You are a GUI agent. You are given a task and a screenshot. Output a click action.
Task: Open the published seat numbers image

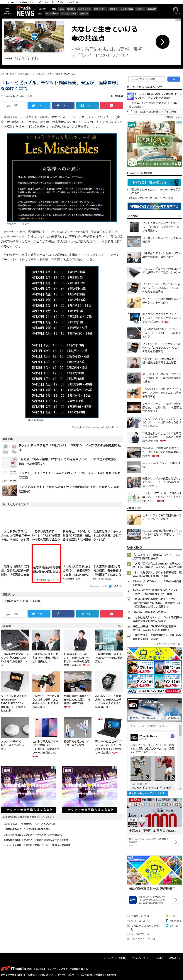coord(62,342)
